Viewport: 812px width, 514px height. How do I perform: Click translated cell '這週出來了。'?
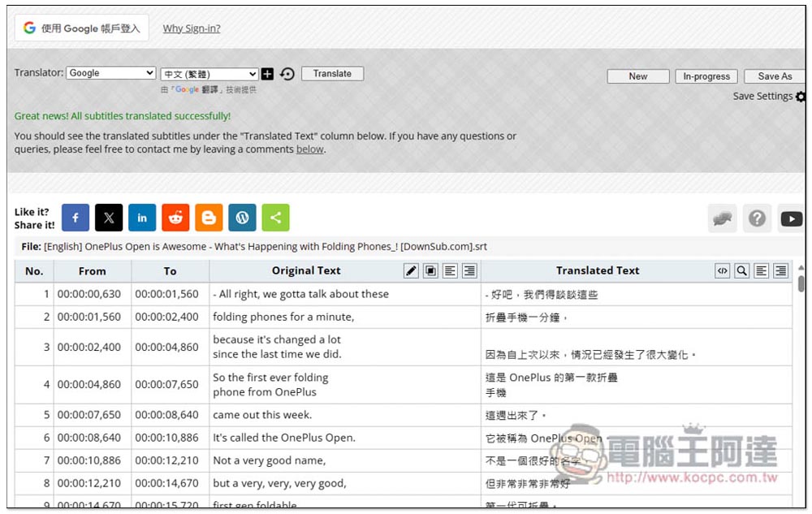[637, 415]
